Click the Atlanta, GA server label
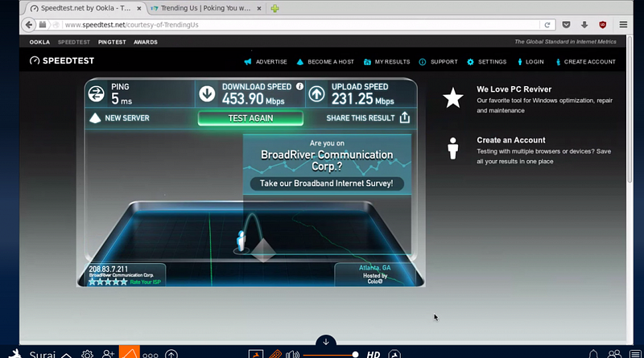 coord(374,268)
